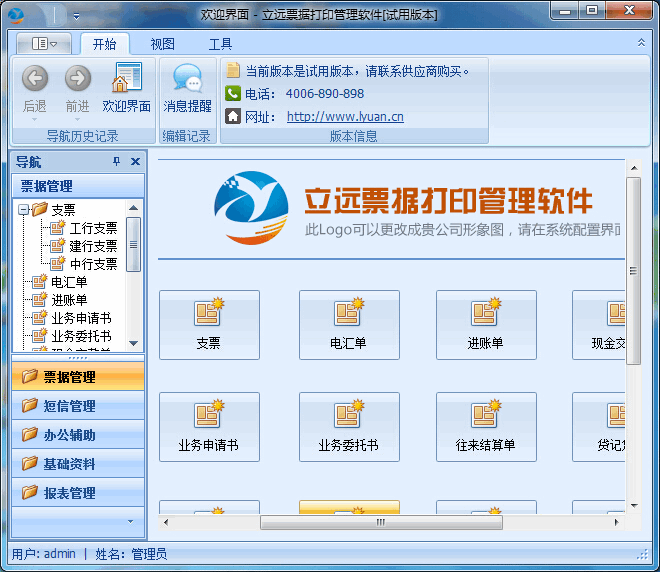Click the horizontal scrollbar thumb
Viewport: 660px width, 572px height.
[380, 522]
